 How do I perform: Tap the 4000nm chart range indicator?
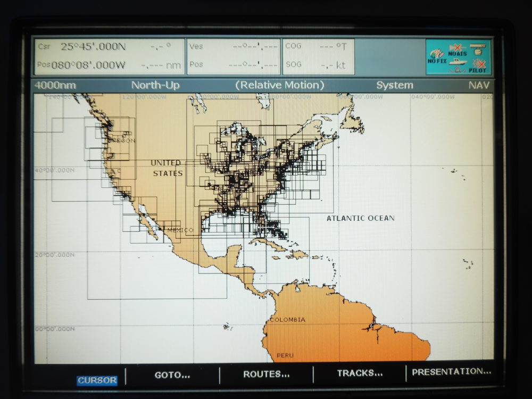coord(55,86)
